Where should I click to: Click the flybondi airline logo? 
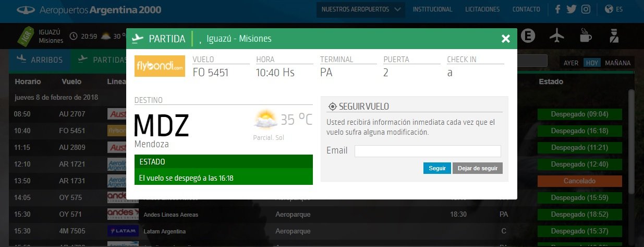(160, 66)
